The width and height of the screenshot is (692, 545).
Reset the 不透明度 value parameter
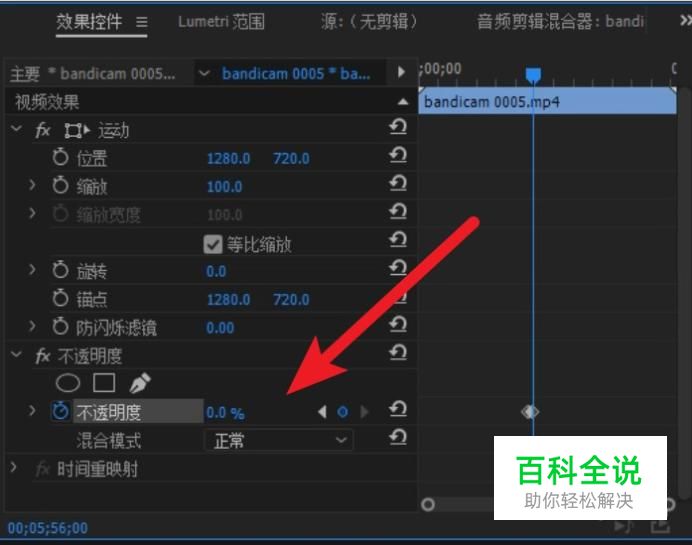pos(398,410)
